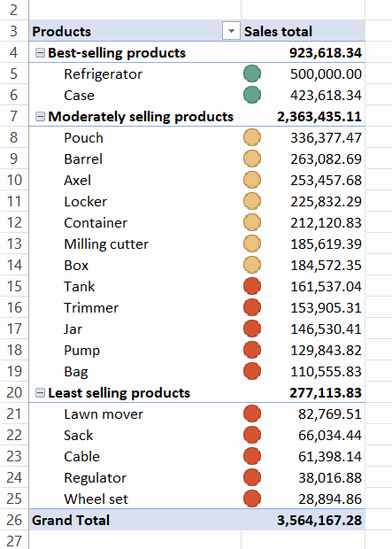392x549 pixels.
Task: Click the red indicator icon for Lawn mover
Action: coord(252,414)
